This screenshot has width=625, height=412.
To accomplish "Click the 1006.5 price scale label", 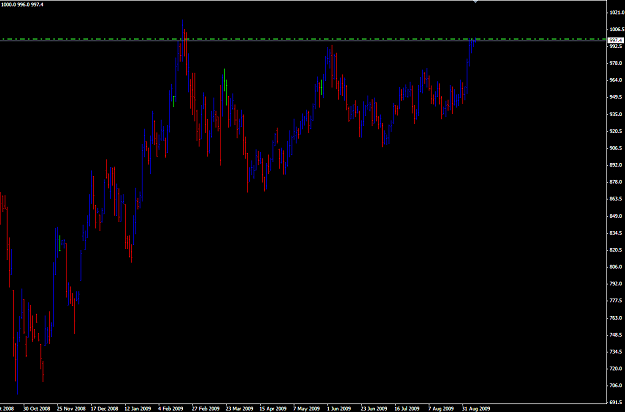I will [616, 29].
